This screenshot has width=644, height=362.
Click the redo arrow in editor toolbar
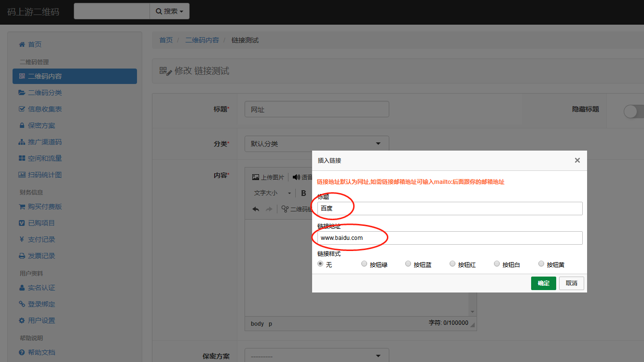(x=269, y=209)
